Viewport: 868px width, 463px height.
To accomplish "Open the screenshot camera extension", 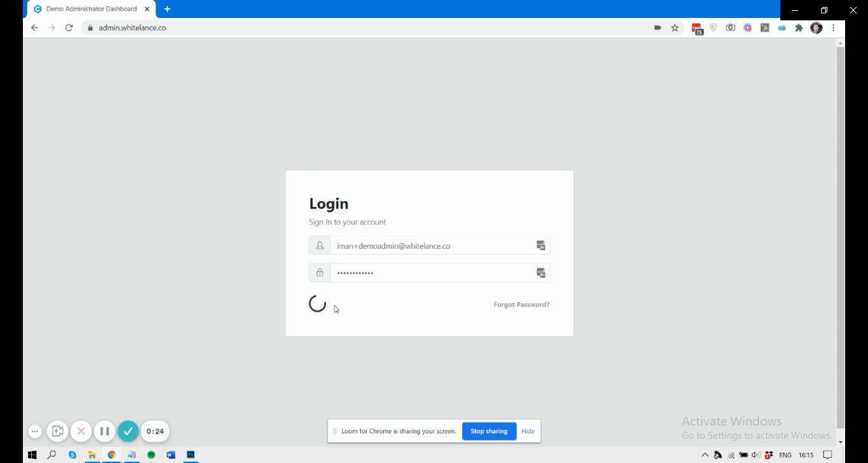I will 731,28.
